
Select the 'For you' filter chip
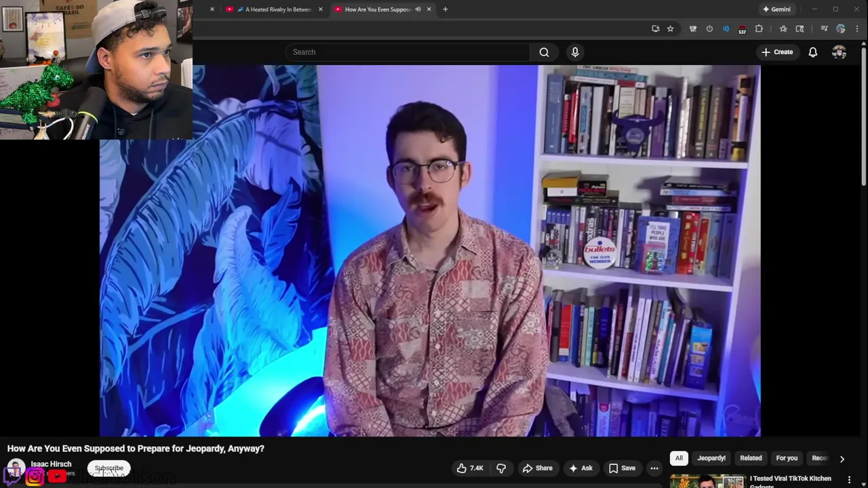[x=787, y=458]
